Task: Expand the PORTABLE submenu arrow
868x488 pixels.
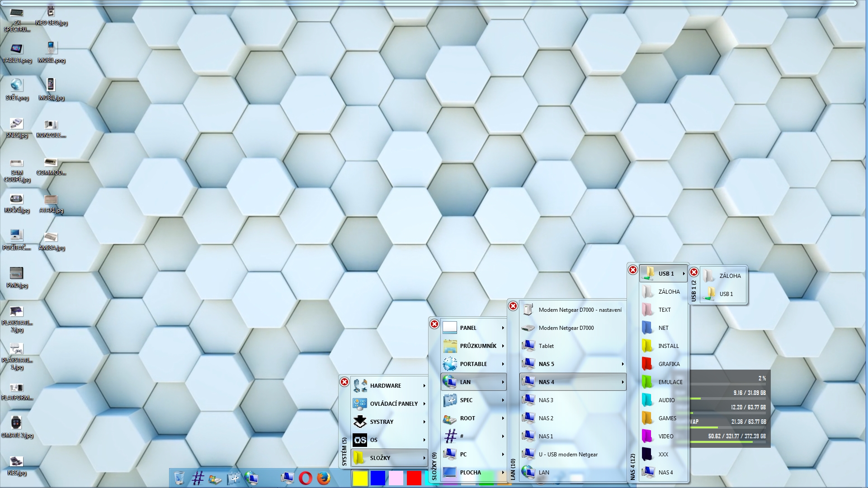Action: click(x=503, y=364)
